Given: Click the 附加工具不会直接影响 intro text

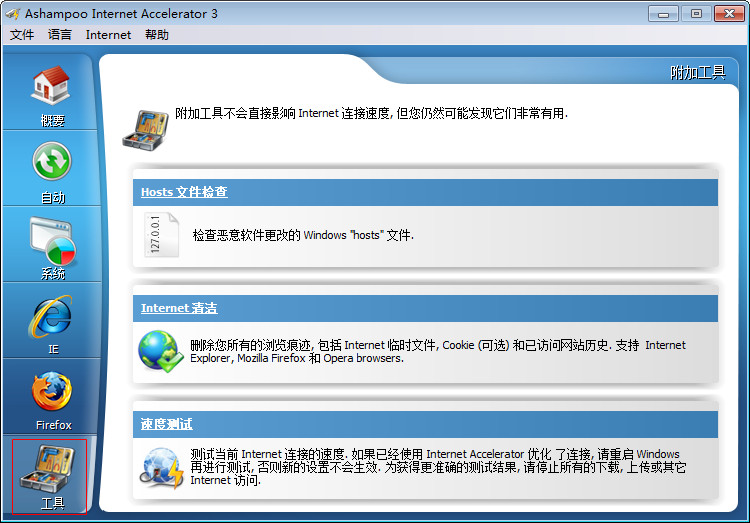Looking at the screenshot, I should (371, 113).
